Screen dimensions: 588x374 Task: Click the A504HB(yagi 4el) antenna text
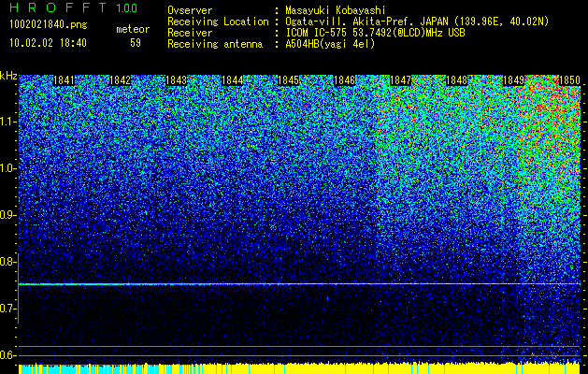[x=330, y=44]
